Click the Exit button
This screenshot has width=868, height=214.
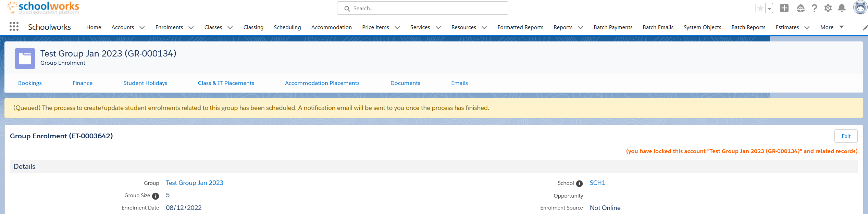pyautogui.click(x=846, y=136)
